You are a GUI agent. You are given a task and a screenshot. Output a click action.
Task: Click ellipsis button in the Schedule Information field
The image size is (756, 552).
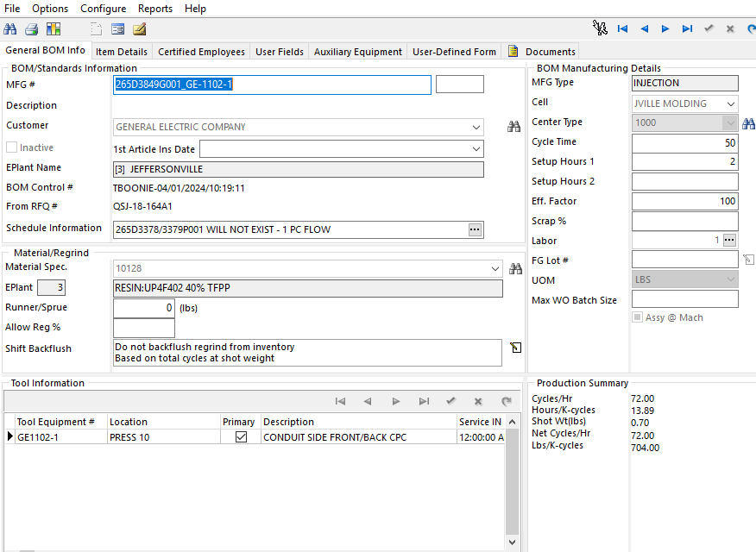click(x=475, y=229)
